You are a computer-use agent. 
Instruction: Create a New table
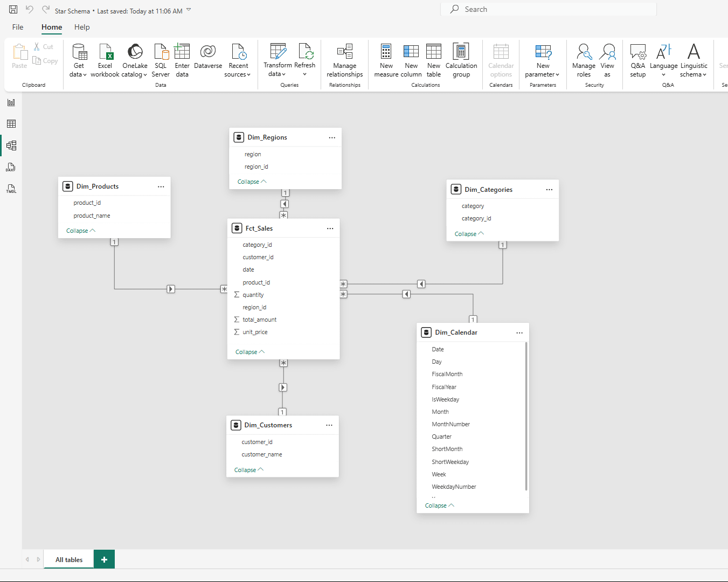(434, 60)
